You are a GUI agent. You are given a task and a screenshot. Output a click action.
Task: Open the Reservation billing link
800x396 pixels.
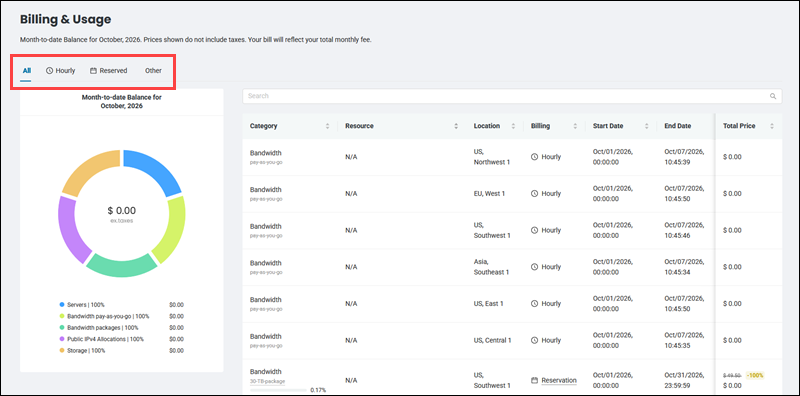coord(559,381)
